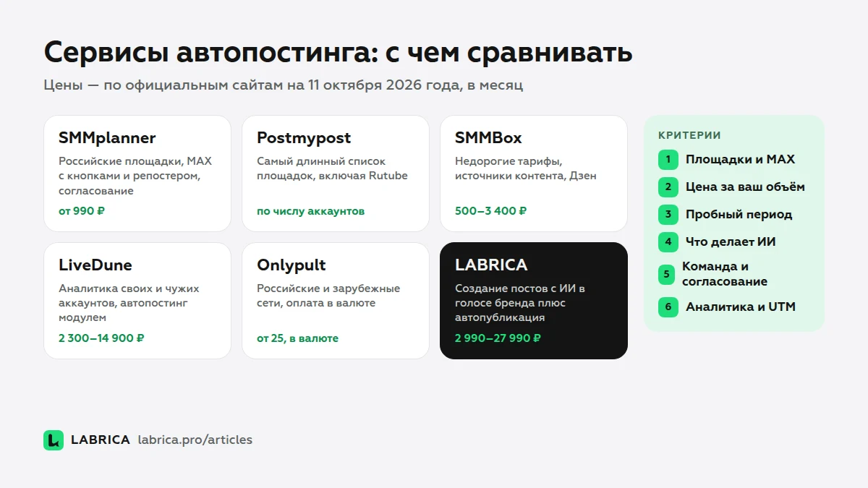Select the SMMplanner card title
Screen dimensions: 868x488
[107, 138]
